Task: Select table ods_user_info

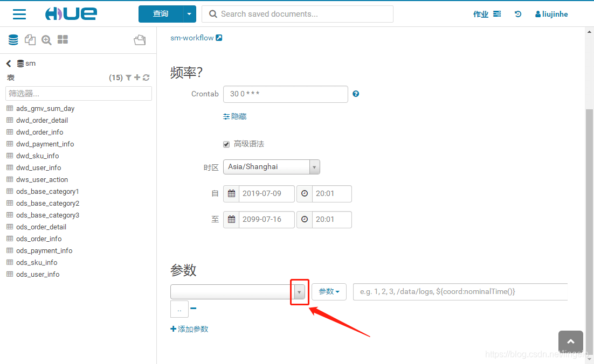Action: click(38, 274)
